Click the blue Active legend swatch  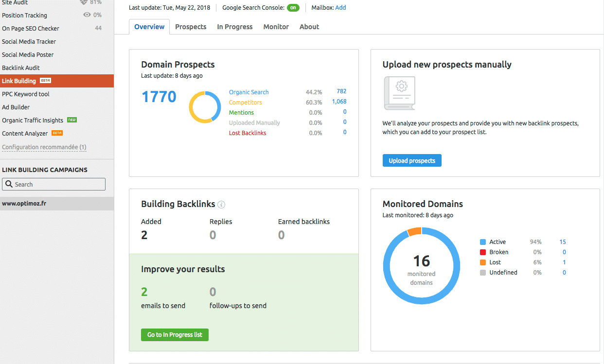(x=483, y=242)
